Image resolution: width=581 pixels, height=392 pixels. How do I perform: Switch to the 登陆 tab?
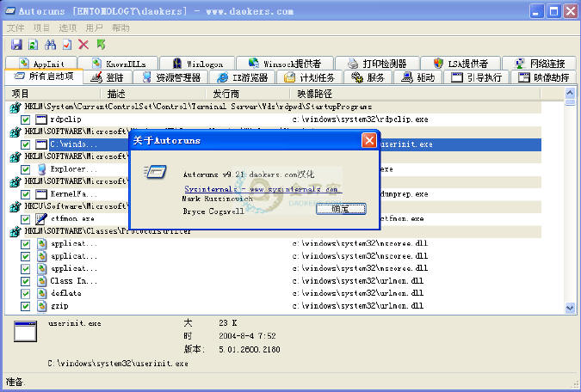pos(108,77)
